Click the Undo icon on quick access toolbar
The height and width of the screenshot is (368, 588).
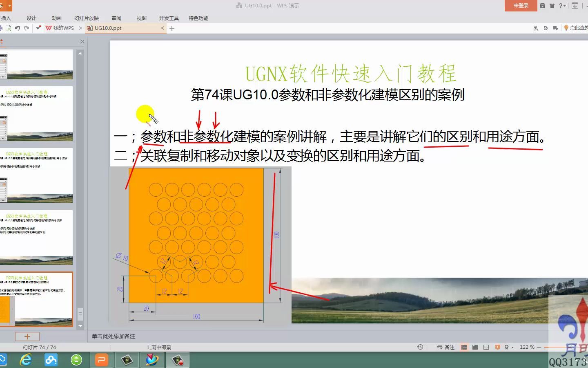point(17,28)
